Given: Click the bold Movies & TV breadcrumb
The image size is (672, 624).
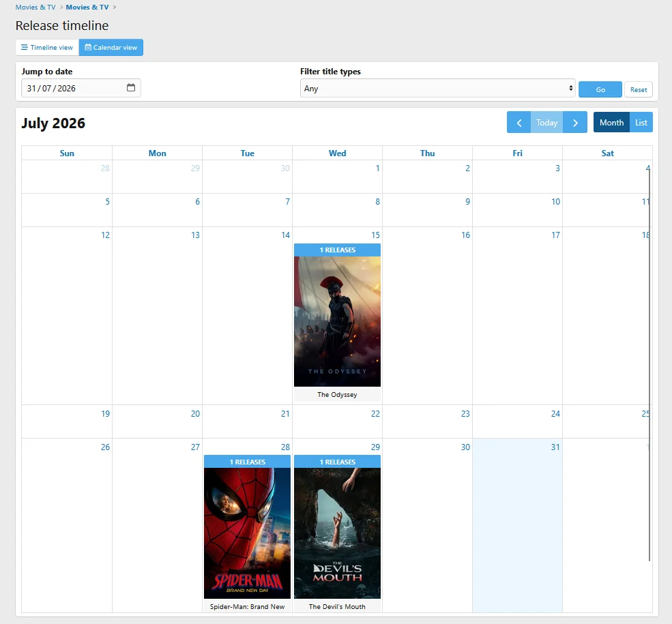Looking at the screenshot, I should point(87,8).
